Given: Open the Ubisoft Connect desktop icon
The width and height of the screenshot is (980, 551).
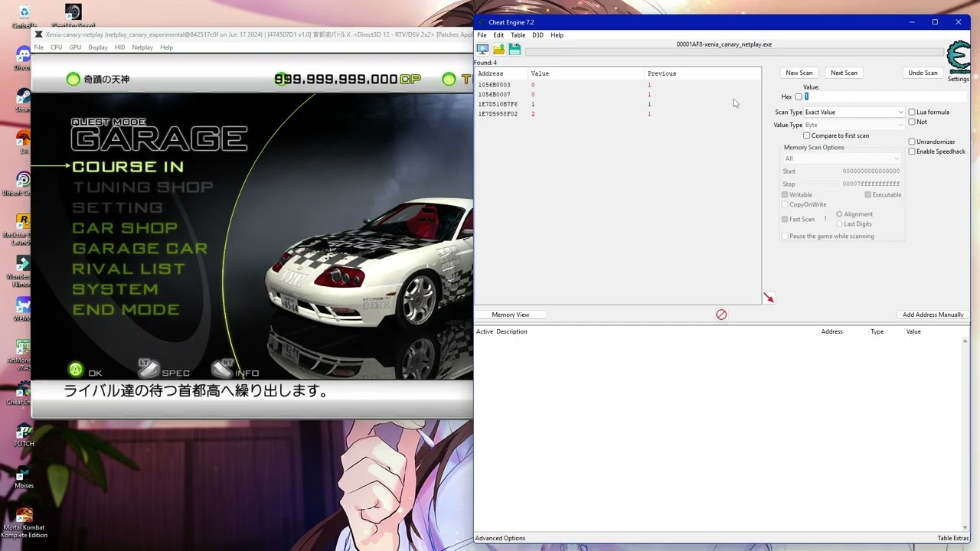Looking at the screenshot, I should click(24, 184).
